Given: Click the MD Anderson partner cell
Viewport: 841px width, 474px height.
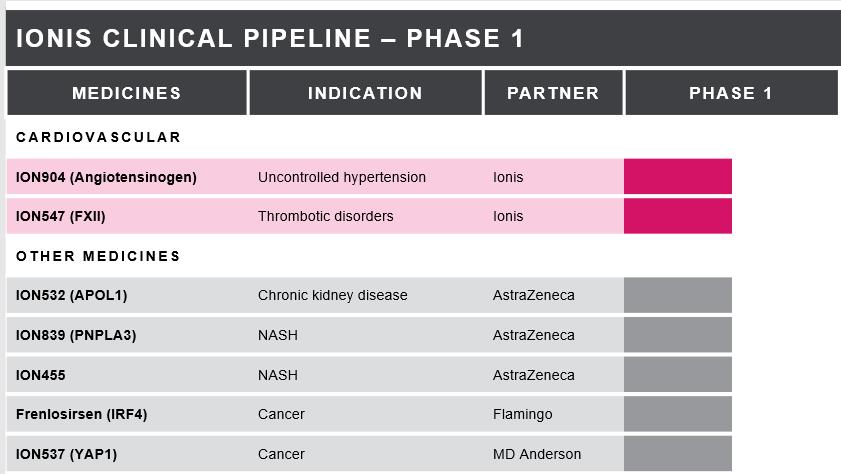Looking at the screenshot, I should (x=537, y=454).
